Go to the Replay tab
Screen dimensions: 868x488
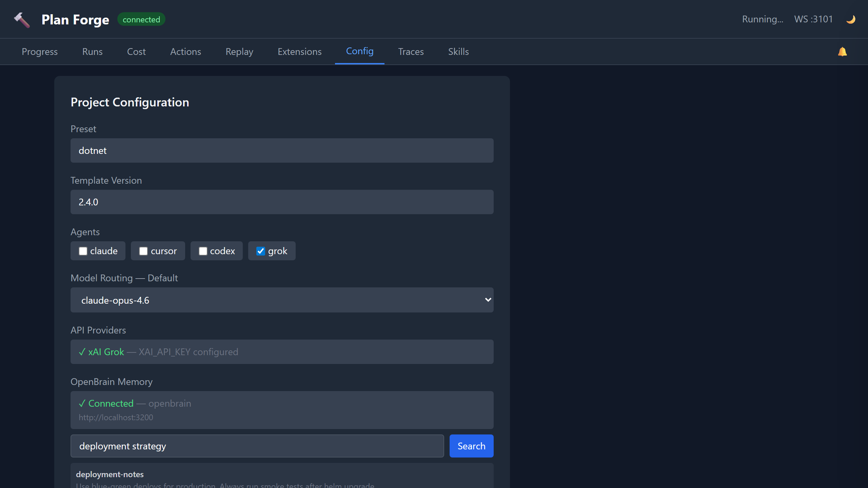pos(239,52)
